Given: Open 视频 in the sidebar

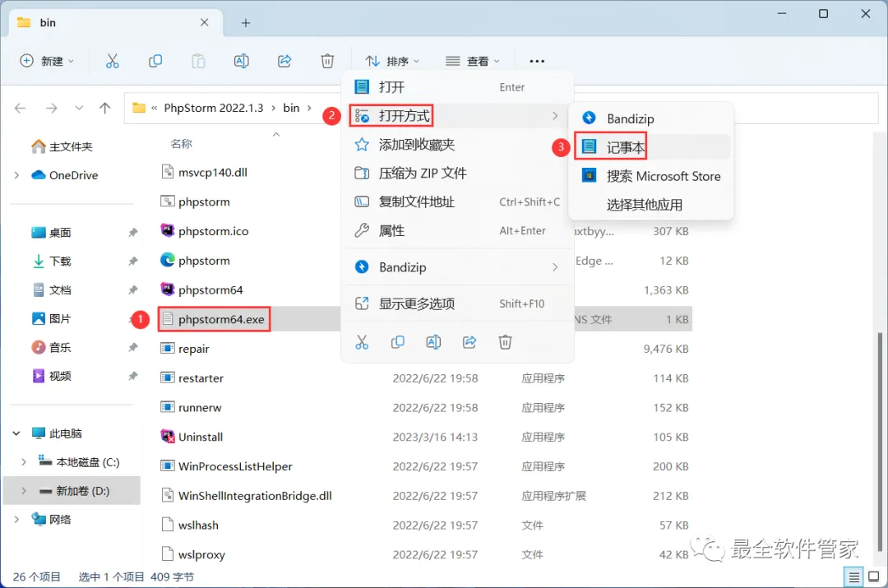Looking at the screenshot, I should click(51, 376).
